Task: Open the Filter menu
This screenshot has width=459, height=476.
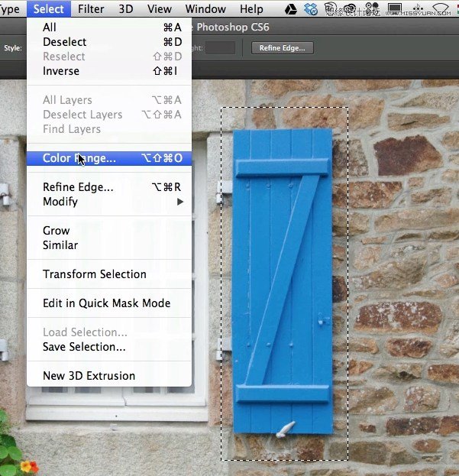Action: pyautogui.click(x=91, y=9)
